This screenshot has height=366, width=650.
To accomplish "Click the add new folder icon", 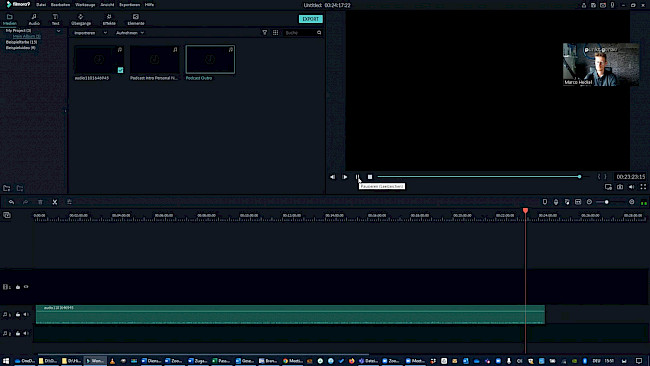I will coord(7,188).
